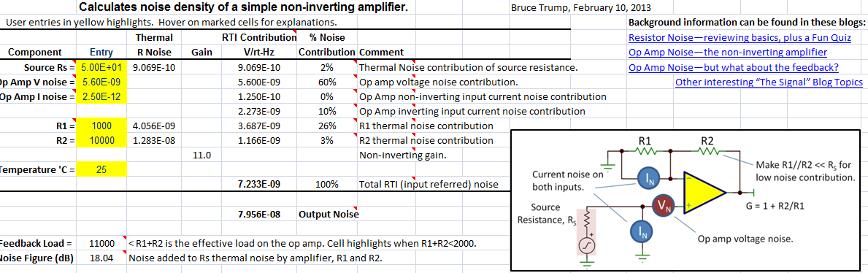This screenshot has height=273, width=868.
Task: Click the red VN voltage noise circle
Action: pyautogui.click(x=664, y=207)
